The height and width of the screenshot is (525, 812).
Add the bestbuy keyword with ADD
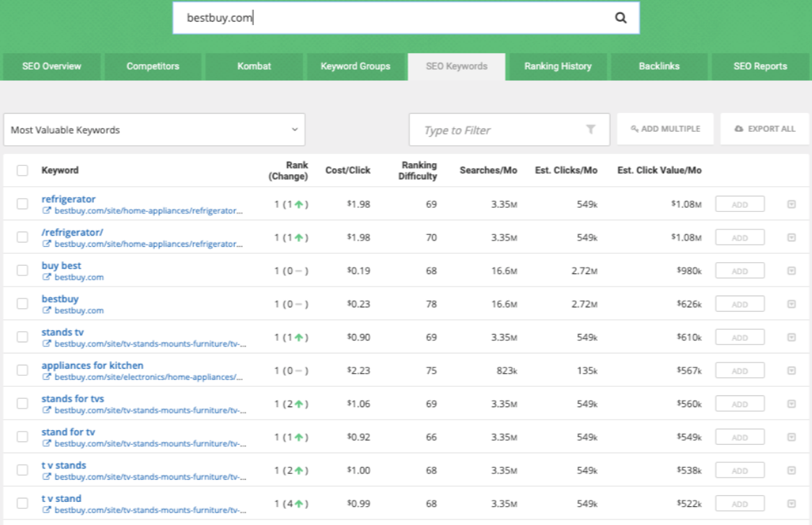(x=740, y=304)
